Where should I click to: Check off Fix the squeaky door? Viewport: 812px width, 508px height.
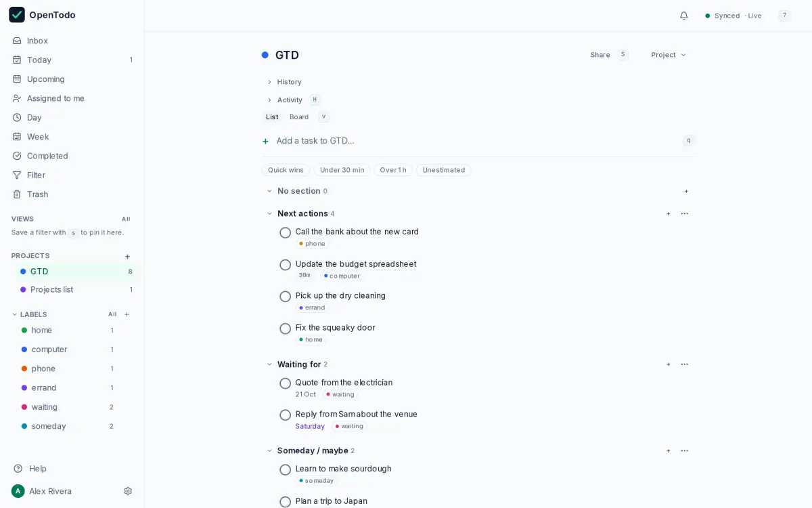click(x=286, y=329)
